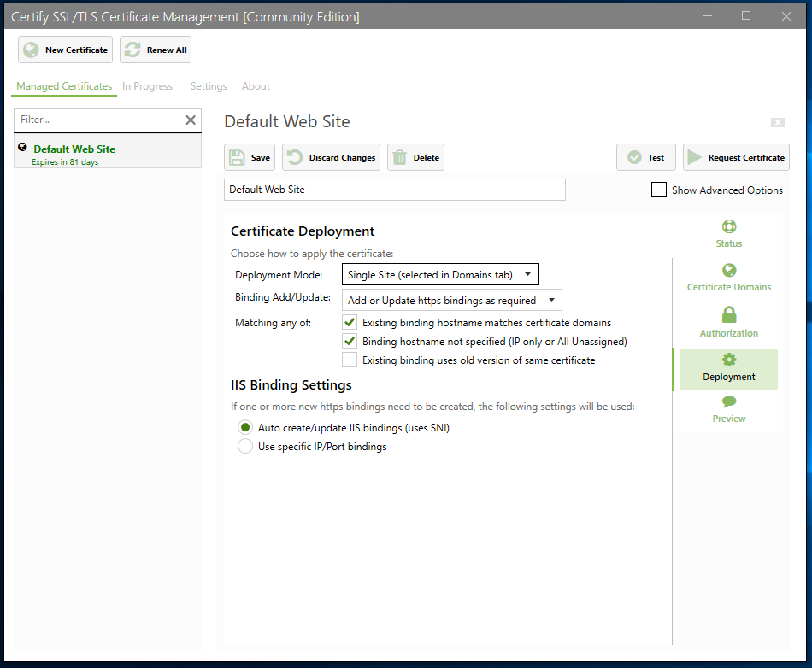
Task: Click Discard Changes button
Action: (331, 157)
